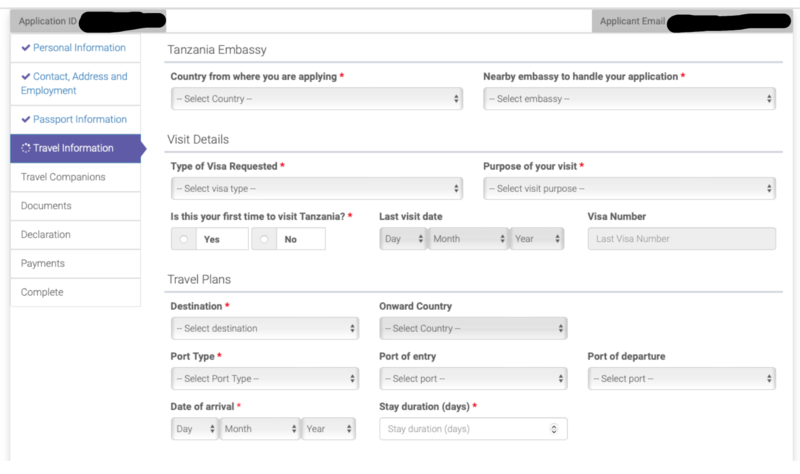Click the checkmark icon beside Personal Information
Viewport: 800px width, 474px height.
tap(25, 48)
